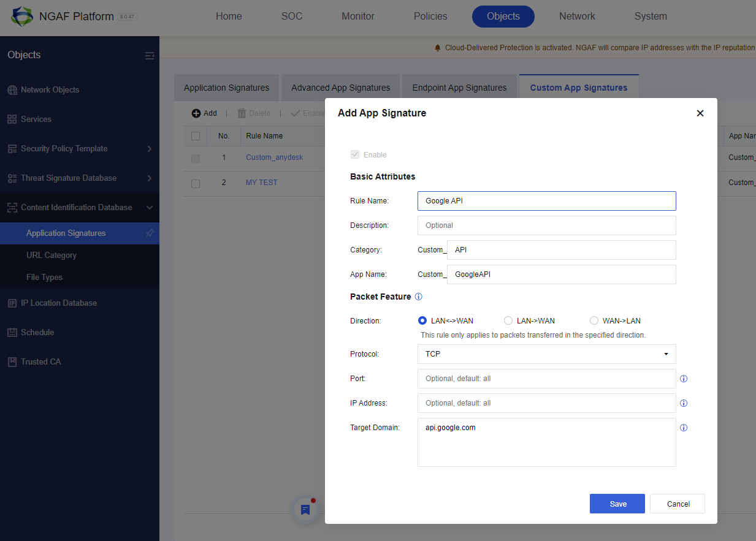Click the Network Objects globe icon

[12, 90]
